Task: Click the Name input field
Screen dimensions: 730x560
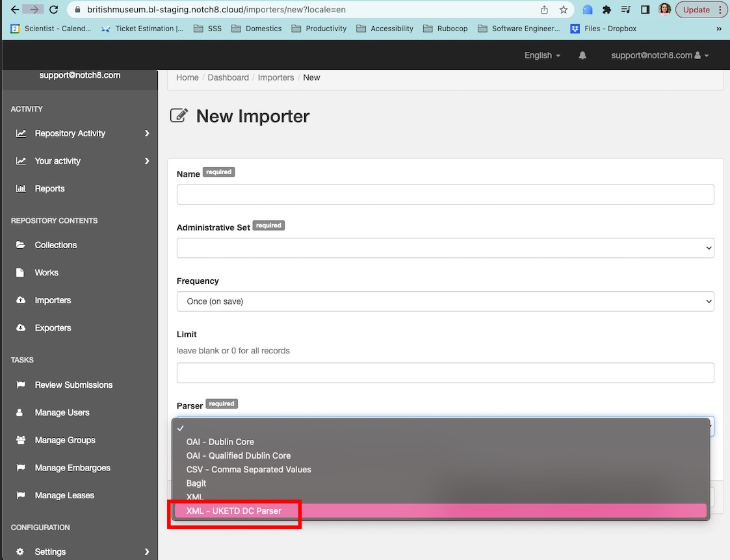Action: (445, 194)
